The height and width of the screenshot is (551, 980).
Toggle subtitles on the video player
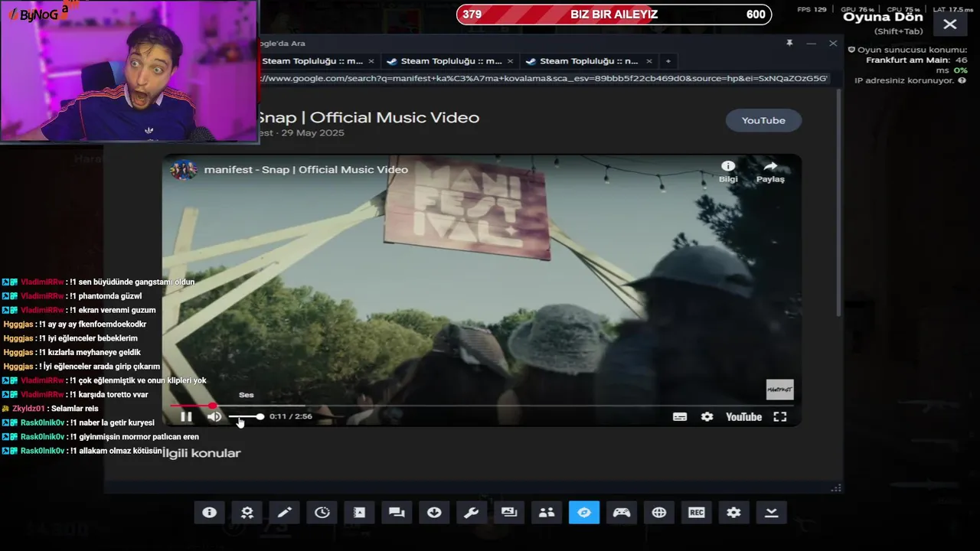point(680,416)
